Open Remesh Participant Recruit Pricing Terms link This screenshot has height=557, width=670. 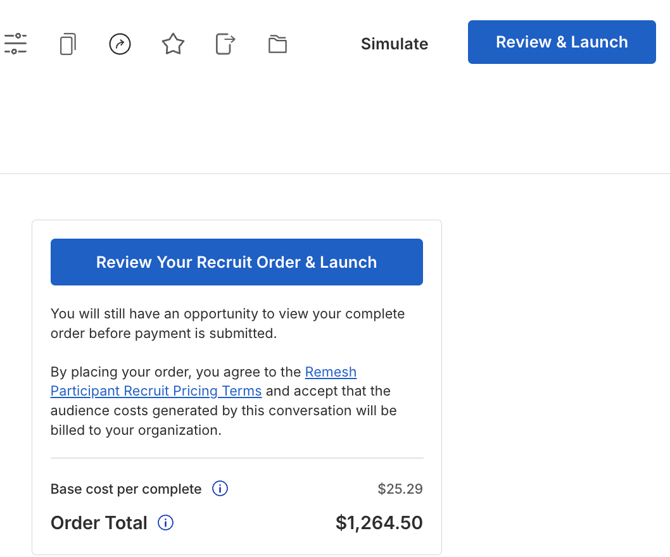pos(156,391)
